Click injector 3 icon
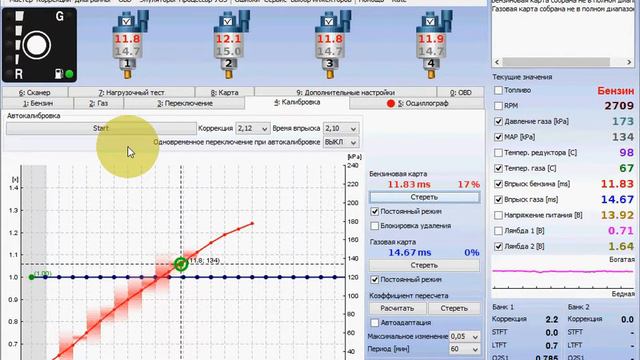Screen dimensions: 640x360 pos(332,44)
